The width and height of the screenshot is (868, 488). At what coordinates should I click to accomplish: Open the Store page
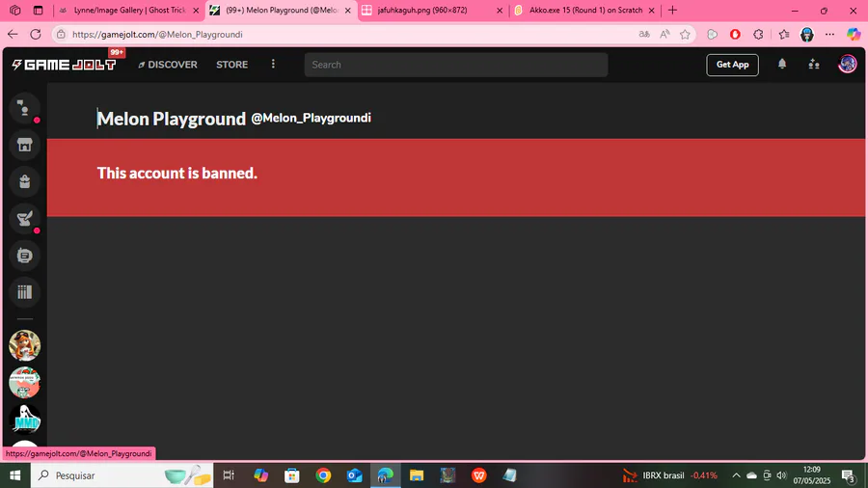[231, 65]
